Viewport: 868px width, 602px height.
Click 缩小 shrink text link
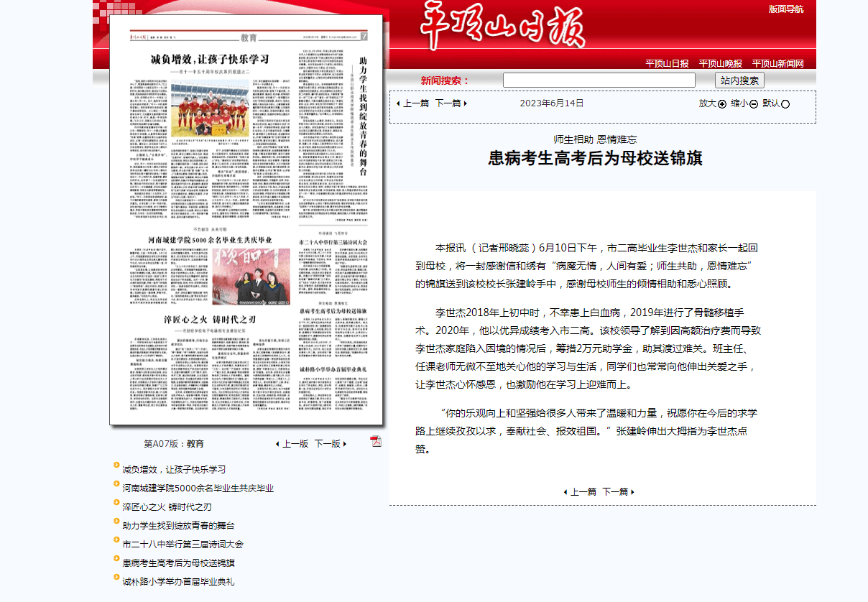click(740, 103)
